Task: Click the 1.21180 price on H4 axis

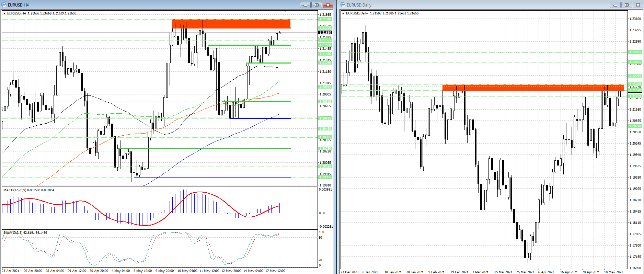Action: click(x=325, y=72)
